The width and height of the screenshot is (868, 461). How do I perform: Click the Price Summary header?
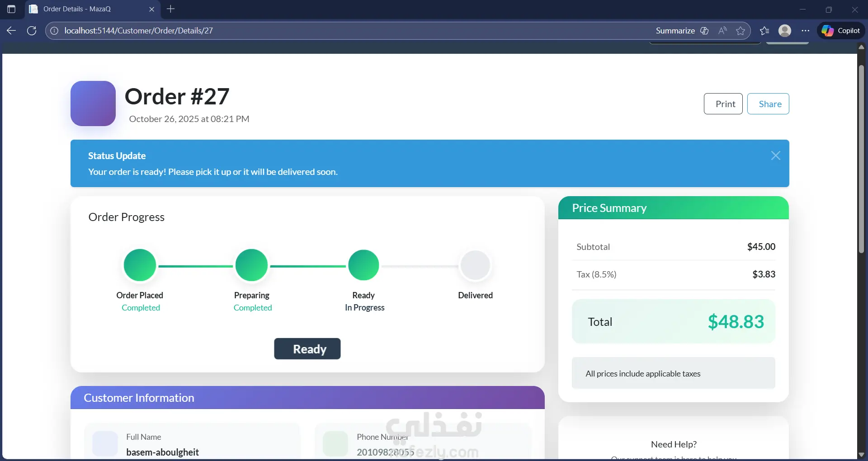[x=674, y=208]
